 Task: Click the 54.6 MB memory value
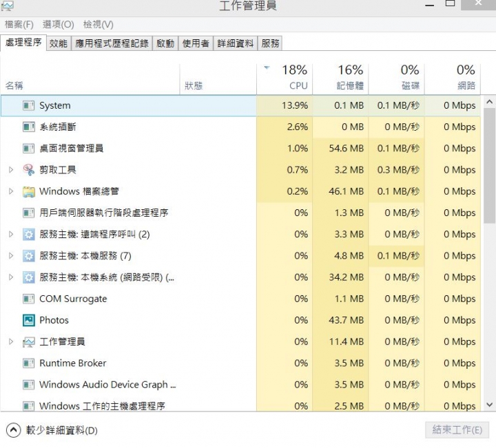tap(347, 149)
